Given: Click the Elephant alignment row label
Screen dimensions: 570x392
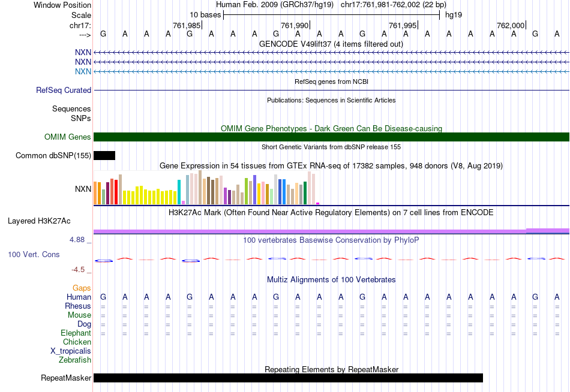Looking at the screenshot, I should pyautogui.click(x=76, y=333).
